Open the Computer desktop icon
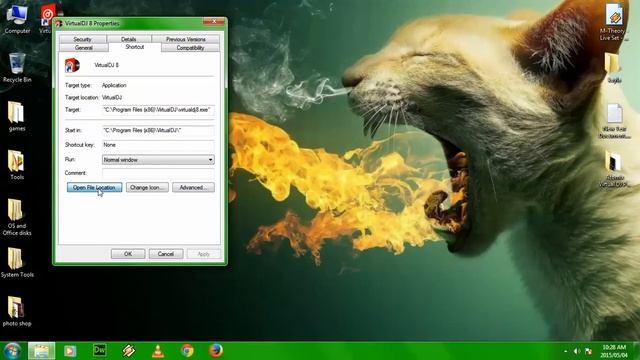This screenshot has height=360, width=640. coord(17,19)
